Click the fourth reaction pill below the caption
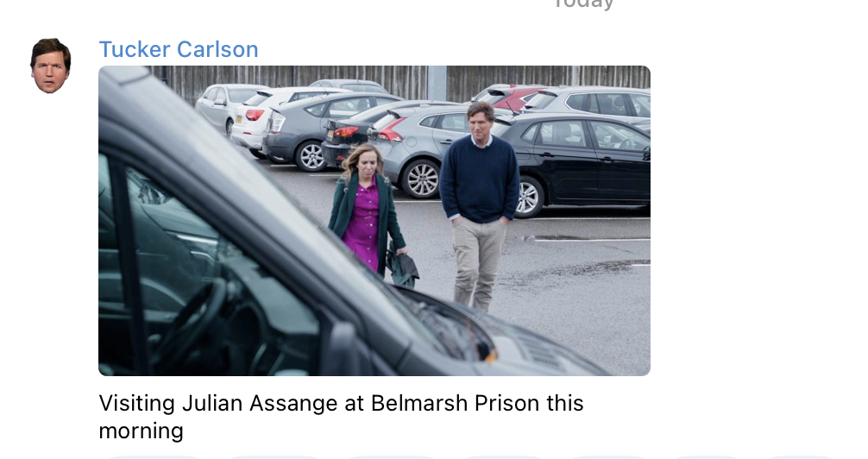This screenshot has height=459, width=868. pos(502,457)
